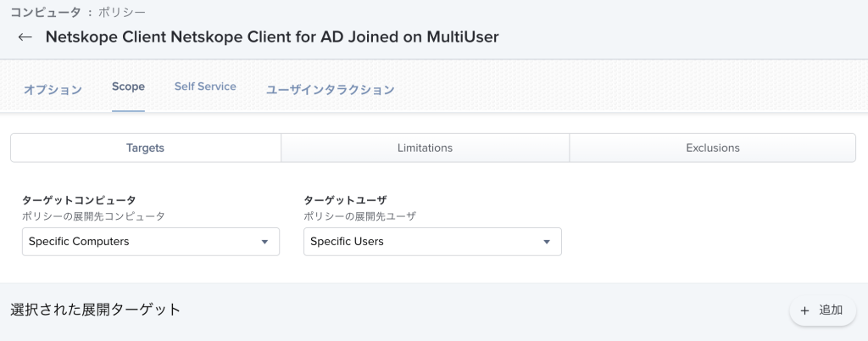Open the ユーザインタラクション tab
Image resolution: width=868 pixels, height=341 pixels.
330,90
